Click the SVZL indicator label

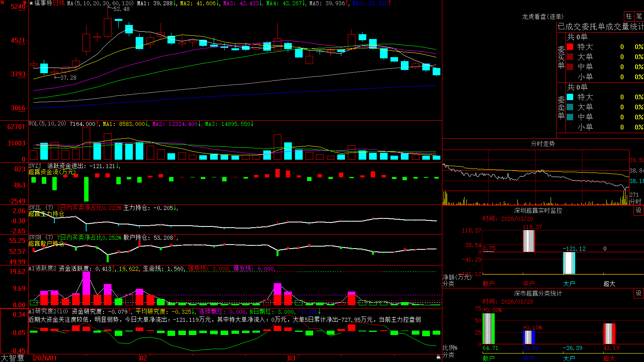click(35, 208)
